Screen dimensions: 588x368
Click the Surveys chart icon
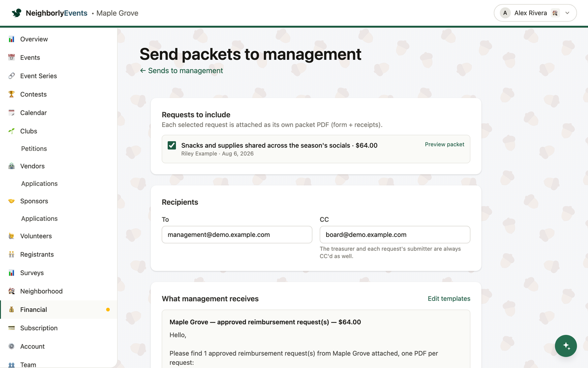[x=11, y=273]
